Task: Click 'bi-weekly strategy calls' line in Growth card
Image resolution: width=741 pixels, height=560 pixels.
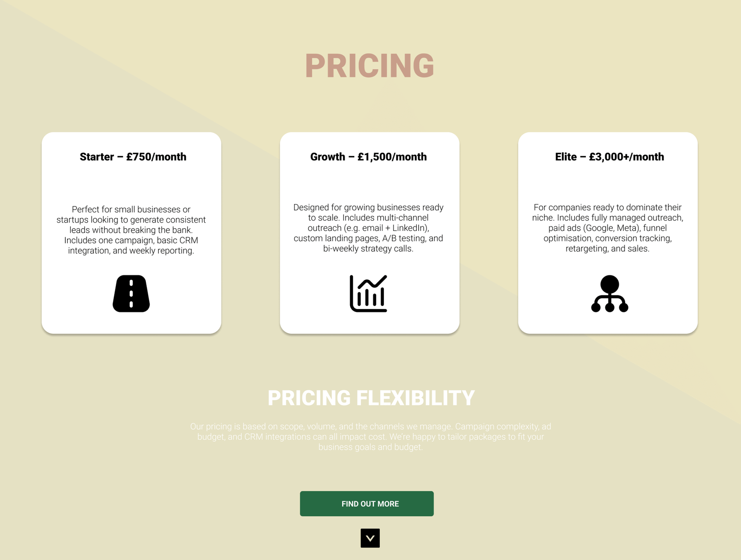Action: [368, 249]
